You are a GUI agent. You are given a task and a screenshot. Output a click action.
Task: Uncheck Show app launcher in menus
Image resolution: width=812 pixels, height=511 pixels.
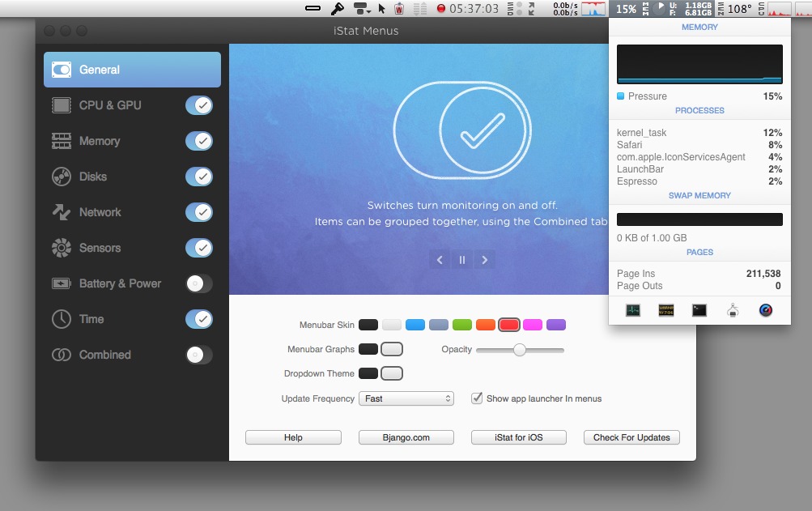tap(478, 398)
